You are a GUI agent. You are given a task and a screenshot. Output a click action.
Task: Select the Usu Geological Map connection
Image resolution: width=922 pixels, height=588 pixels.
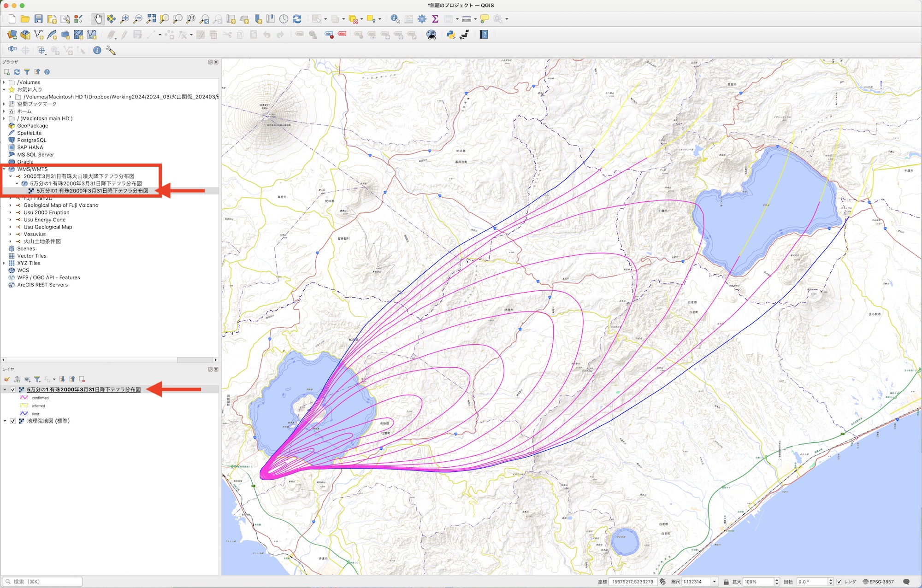(x=48, y=227)
